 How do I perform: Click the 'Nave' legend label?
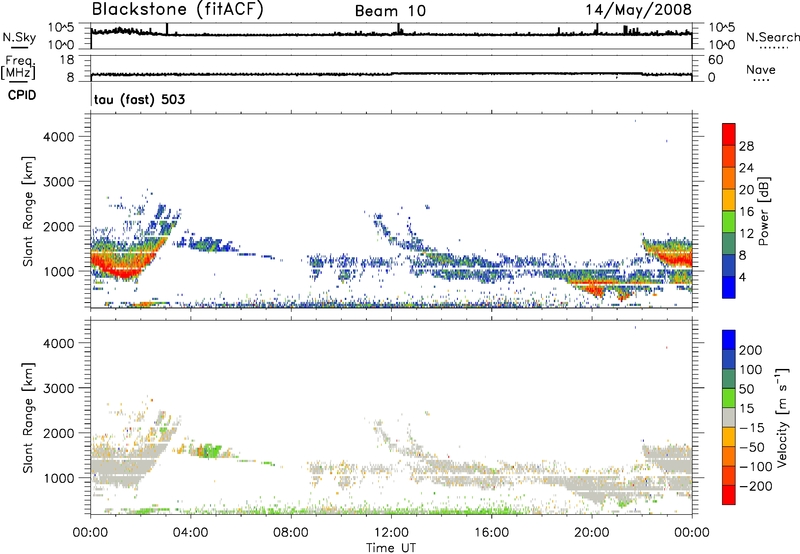761,69
